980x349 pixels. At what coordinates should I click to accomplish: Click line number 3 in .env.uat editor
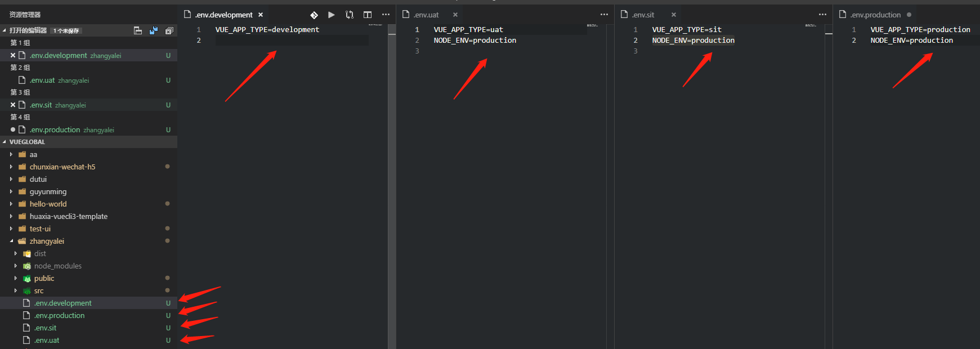(417, 51)
